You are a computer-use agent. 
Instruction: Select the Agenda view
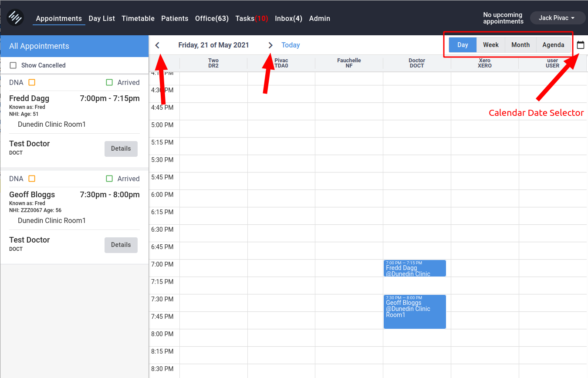[x=553, y=45]
